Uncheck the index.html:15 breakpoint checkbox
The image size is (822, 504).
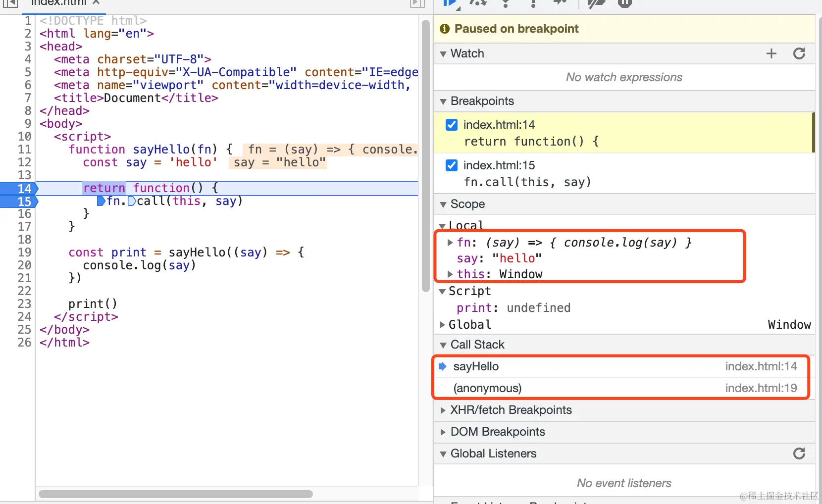click(x=452, y=165)
